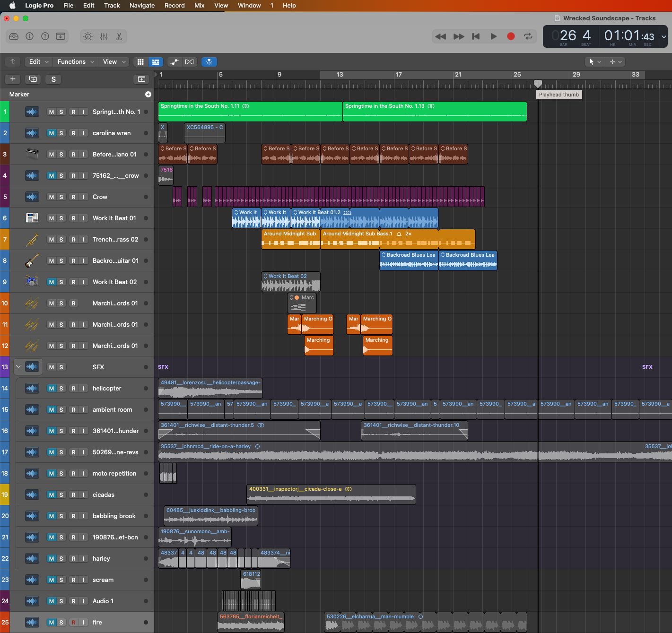Open pointer tool selection dropdown
672x633 pixels.
tap(595, 62)
